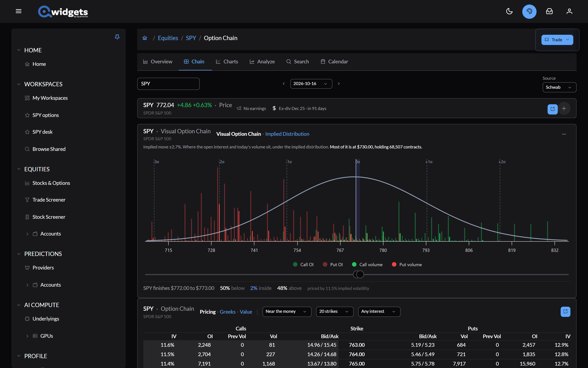Switch to the Overview tab
The width and height of the screenshot is (588, 368).
pos(158,62)
